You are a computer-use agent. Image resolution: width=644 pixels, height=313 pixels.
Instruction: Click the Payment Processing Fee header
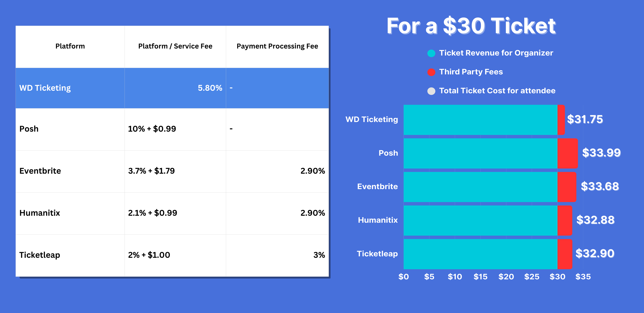[x=277, y=46]
